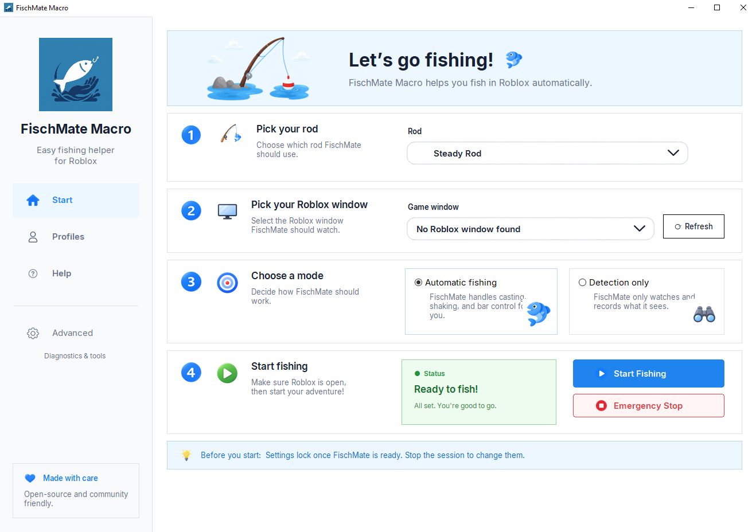Image resolution: width=756 pixels, height=532 pixels.
Task: Click the question mark Help icon
Action: pos(33,273)
